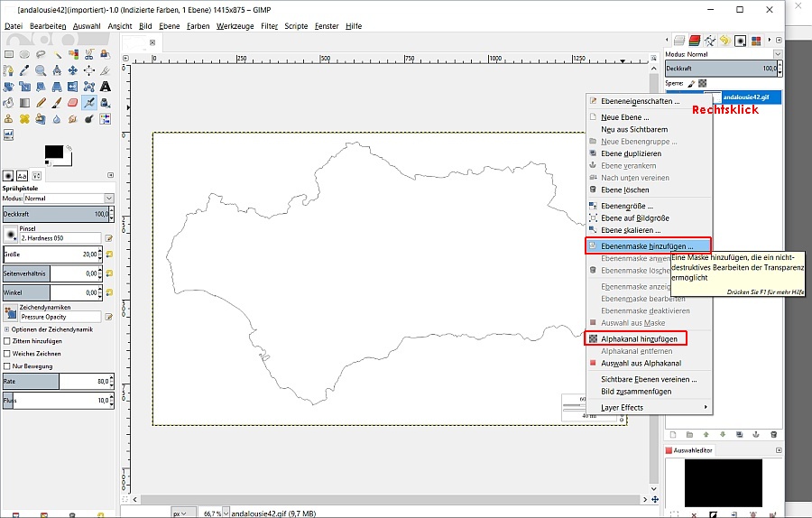812x518 pixels.
Task: Select the Eraser tool in toolbox
Action: pos(73,103)
